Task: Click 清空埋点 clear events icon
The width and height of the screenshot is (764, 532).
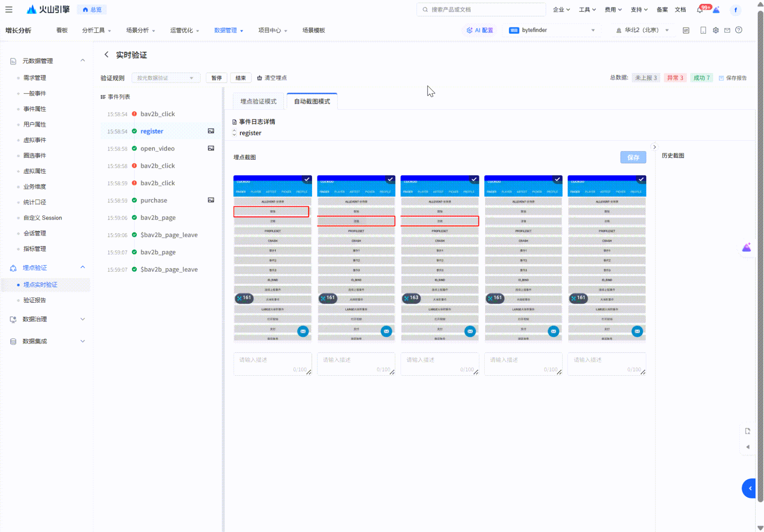Action: coord(260,78)
